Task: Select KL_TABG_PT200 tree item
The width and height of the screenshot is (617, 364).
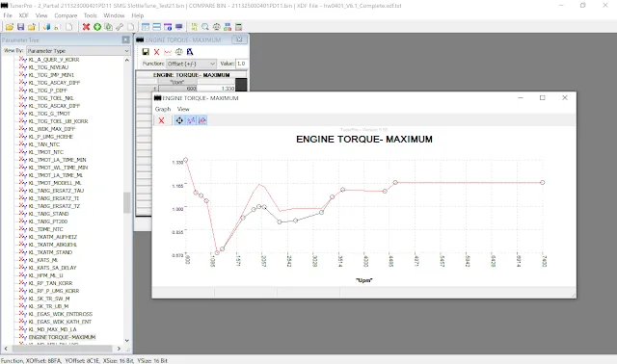Action: point(48,221)
